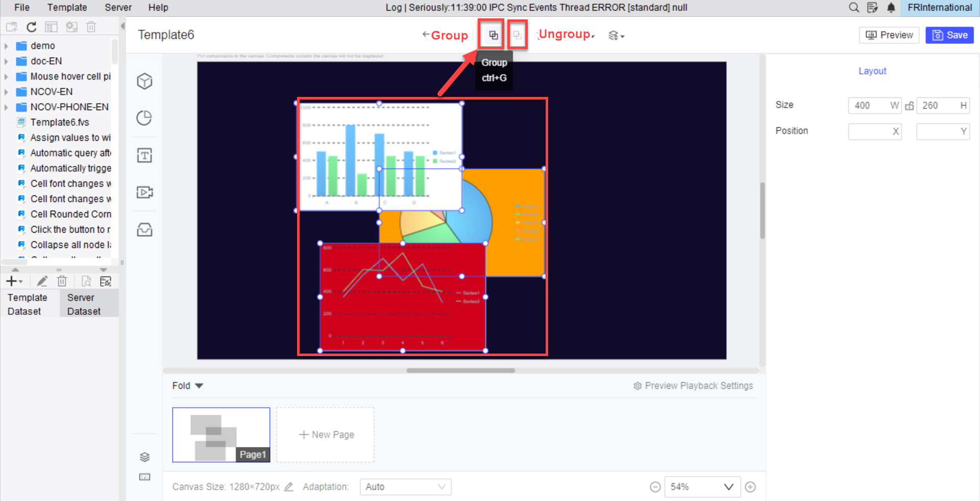Click the new folder icon in file toolbar
The image size is (980, 501).
pyautogui.click(x=12, y=27)
